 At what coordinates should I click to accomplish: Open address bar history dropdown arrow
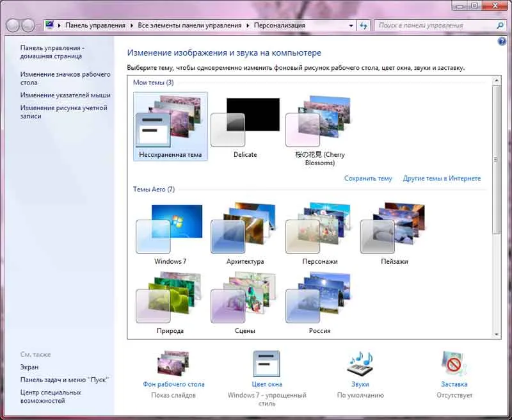(351, 26)
